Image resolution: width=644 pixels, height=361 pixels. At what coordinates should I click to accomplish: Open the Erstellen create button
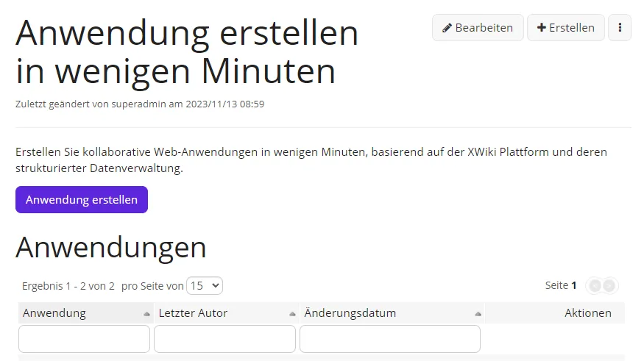coord(565,27)
